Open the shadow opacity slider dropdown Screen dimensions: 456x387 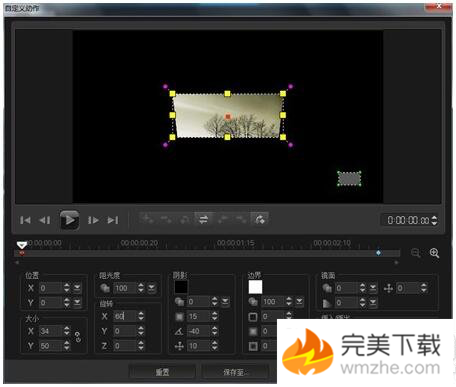pyautogui.click(x=225, y=302)
